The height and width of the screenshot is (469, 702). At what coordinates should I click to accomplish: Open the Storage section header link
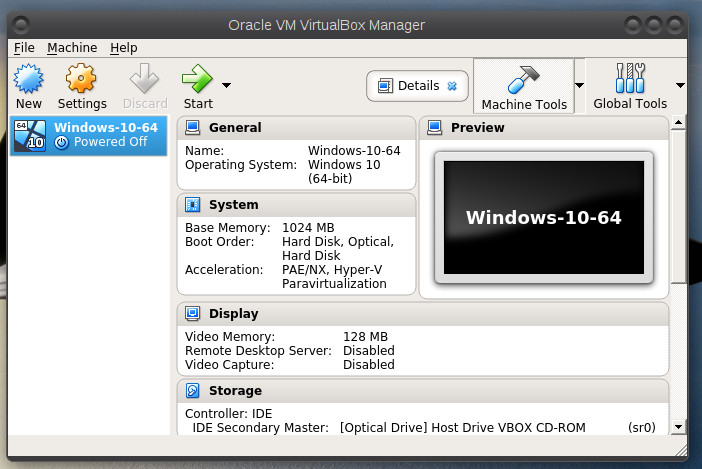click(235, 390)
